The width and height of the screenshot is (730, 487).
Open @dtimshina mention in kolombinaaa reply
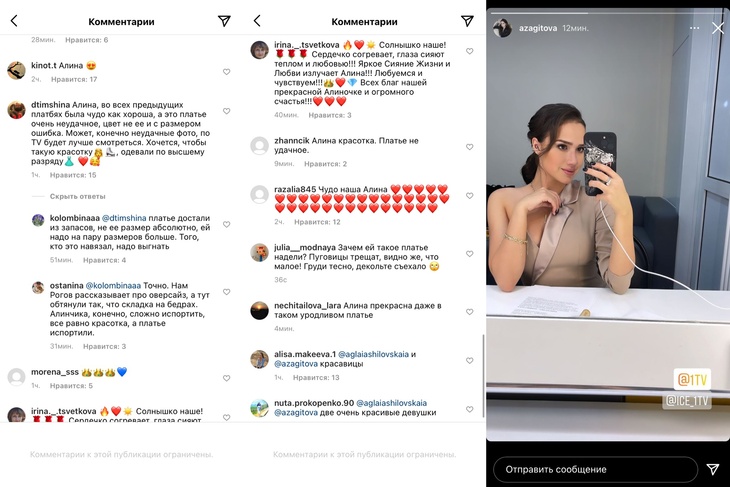tap(124, 218)
